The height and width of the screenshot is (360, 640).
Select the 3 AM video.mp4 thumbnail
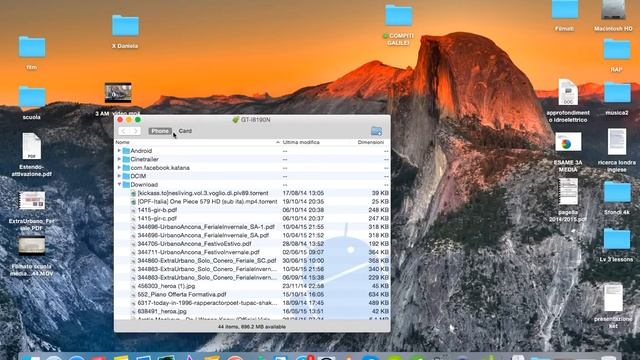[118, 93]
